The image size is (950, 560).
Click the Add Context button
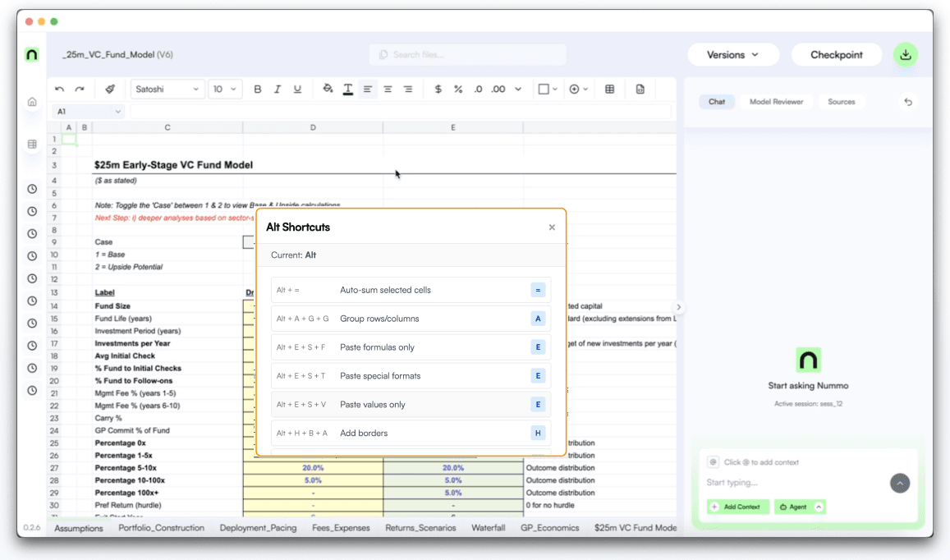coord(737,507)
